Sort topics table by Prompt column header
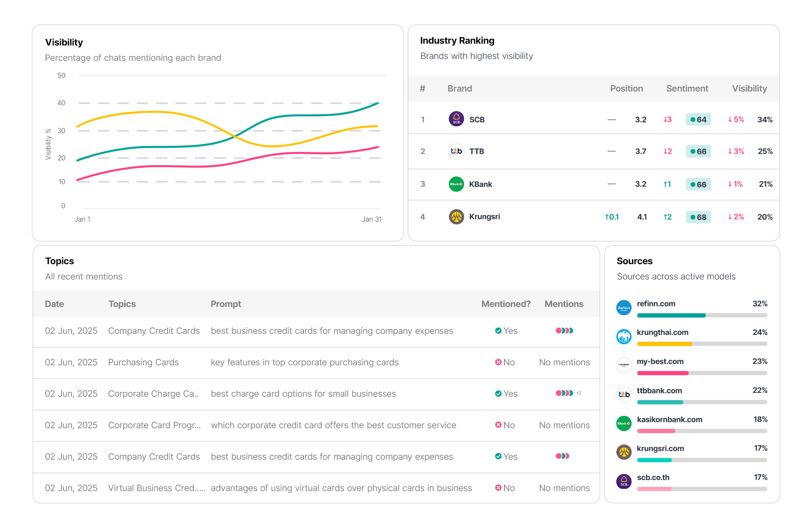The height and width of the screenshot is (528, 812). (x=226, y=304)
